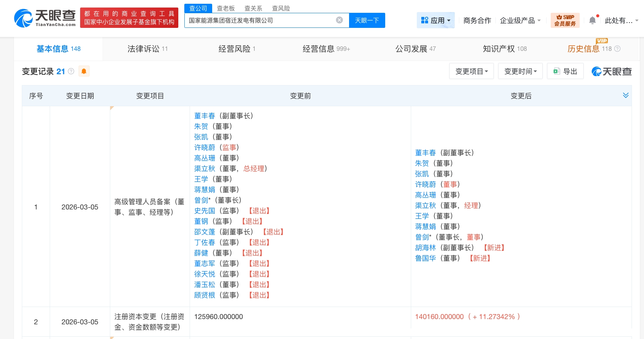This screenshot has width=644, height=339.
Task: Select the 查老板 search mode tab
Action: (x=226, y=8)
